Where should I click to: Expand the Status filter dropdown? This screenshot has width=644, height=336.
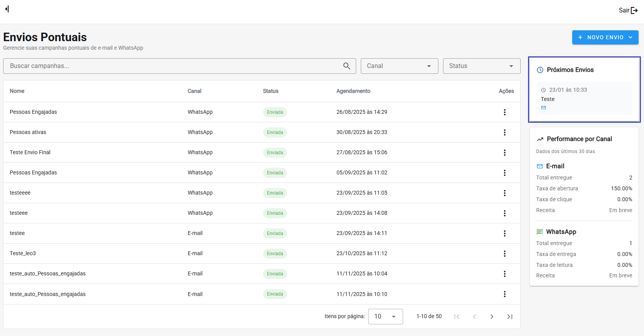pos(481,66)
